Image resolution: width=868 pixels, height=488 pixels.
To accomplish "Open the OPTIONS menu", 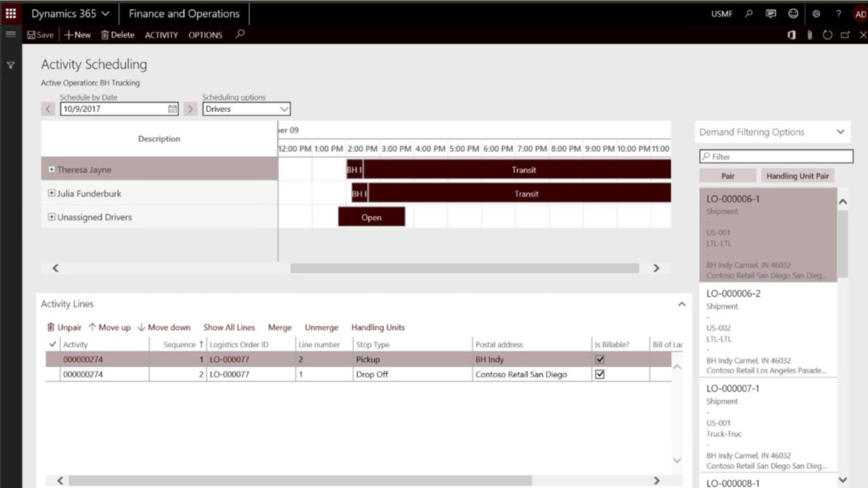I will click(205, 35).
